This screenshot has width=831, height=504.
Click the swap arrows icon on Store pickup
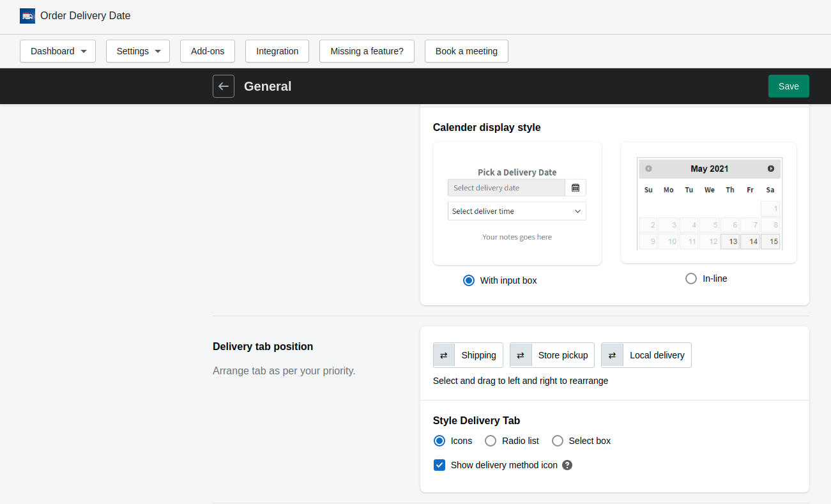[x=521, y=355]
